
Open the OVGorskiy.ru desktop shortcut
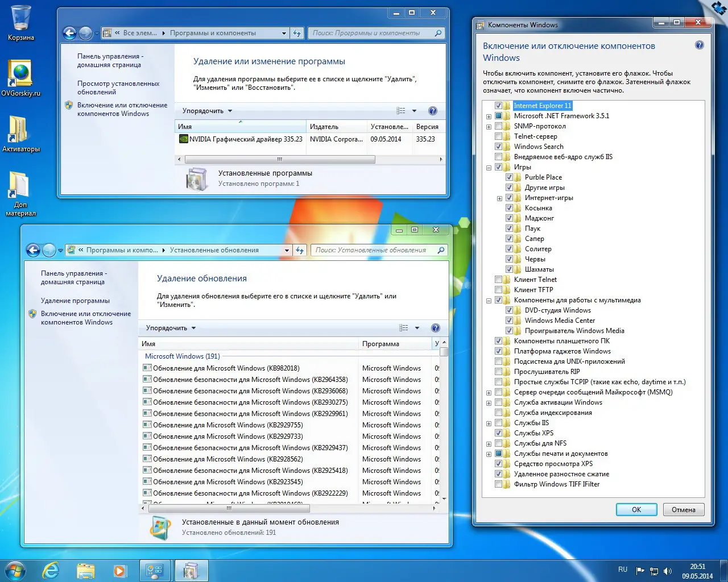21,78
